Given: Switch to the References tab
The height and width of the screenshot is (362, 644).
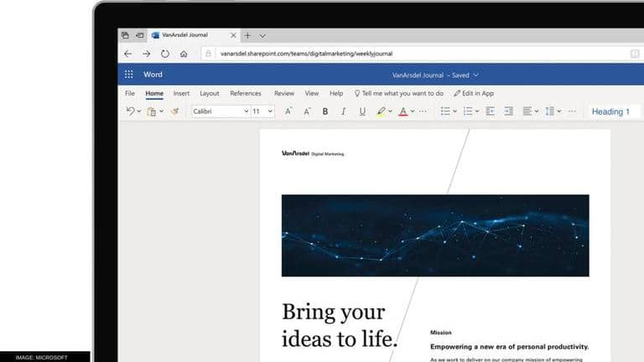Looking at the screenshot, I should (x=246, y=94).
